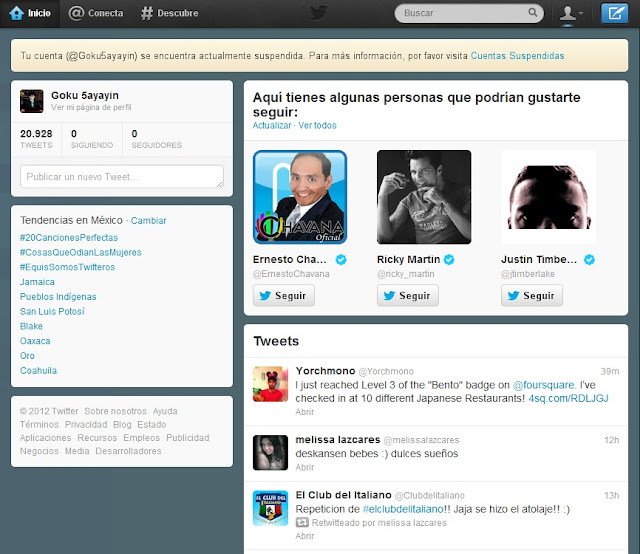Click the Twitter bird logo in top bar
Screen dimensions: 640x554
(x=319, y=13)
